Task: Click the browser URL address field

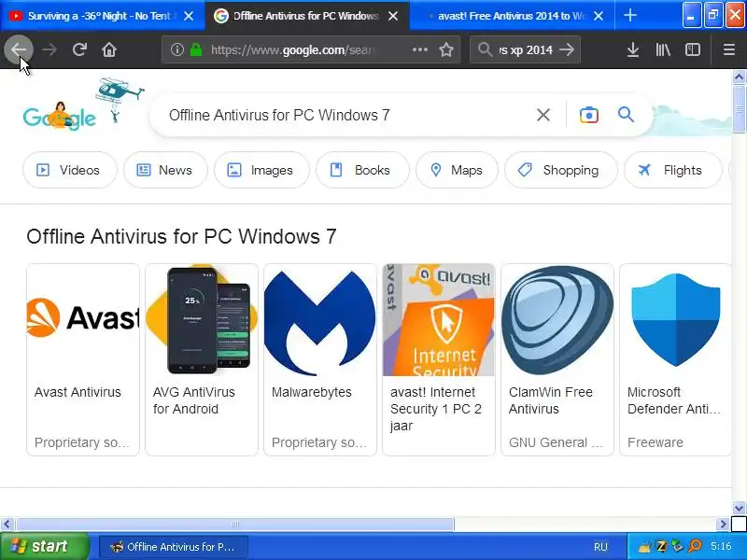Action: 310,49
